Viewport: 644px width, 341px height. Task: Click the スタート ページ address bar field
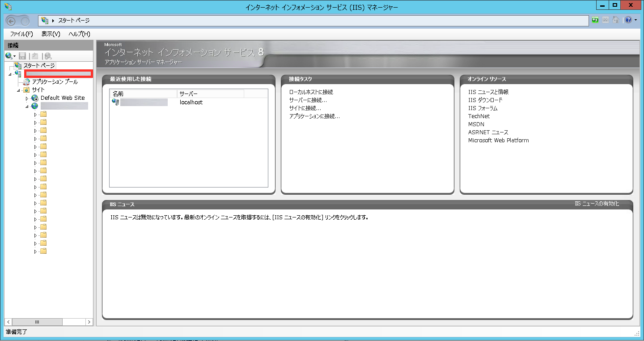314,21
